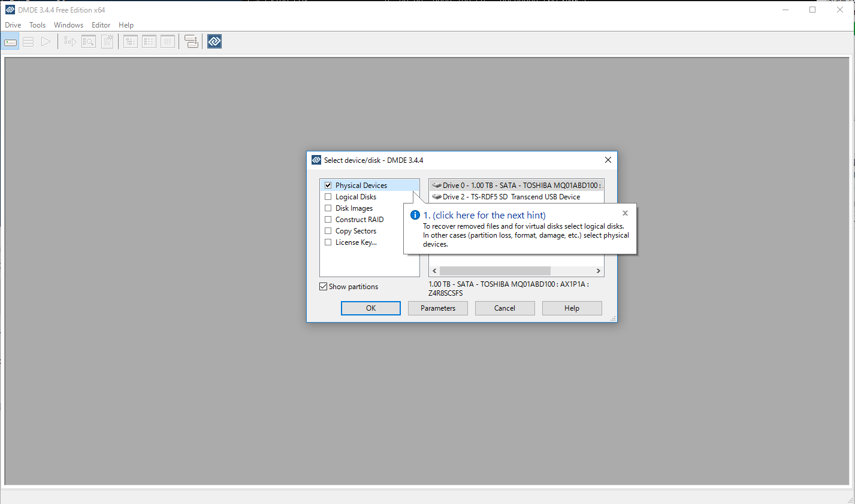Screen dimensions: 855x504
Task: Click the Partitions toolbar icon
Action: 28,42
